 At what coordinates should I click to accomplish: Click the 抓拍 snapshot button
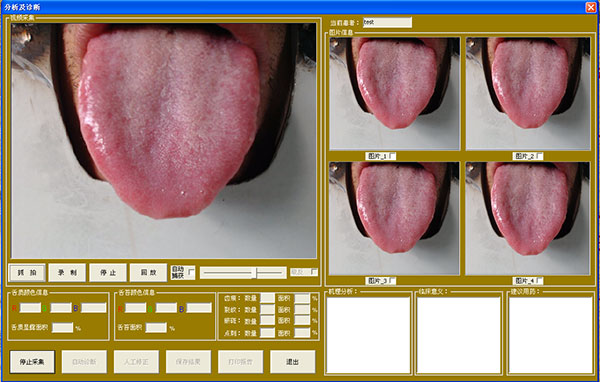(x=27, y=273)
